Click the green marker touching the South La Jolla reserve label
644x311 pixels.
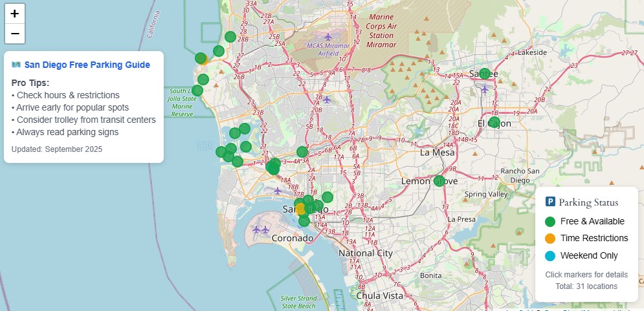click(x=197, y=91)
